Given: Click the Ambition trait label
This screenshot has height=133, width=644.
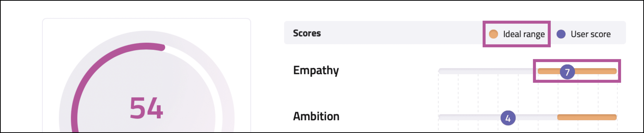Looking at the screenshot, I should 316,116.
